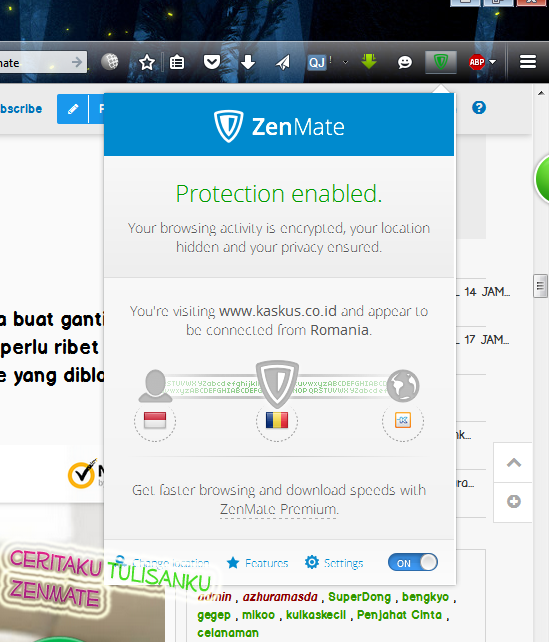This screenshot has height=642, width=549.
Task: Click the page scrollbar thumb
Action: pyautogui.click(x=540, y=286)
